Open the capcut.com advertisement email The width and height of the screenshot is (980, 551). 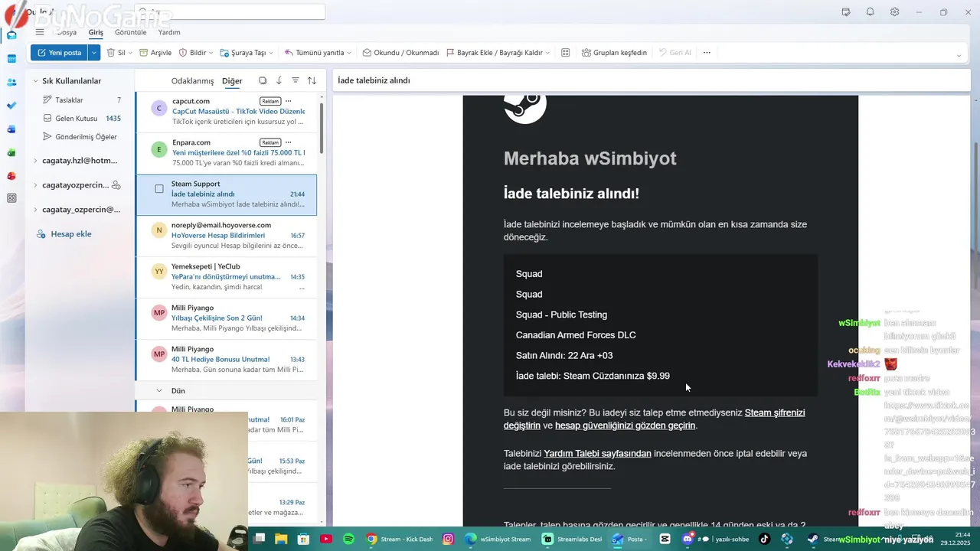coord(226,112)
